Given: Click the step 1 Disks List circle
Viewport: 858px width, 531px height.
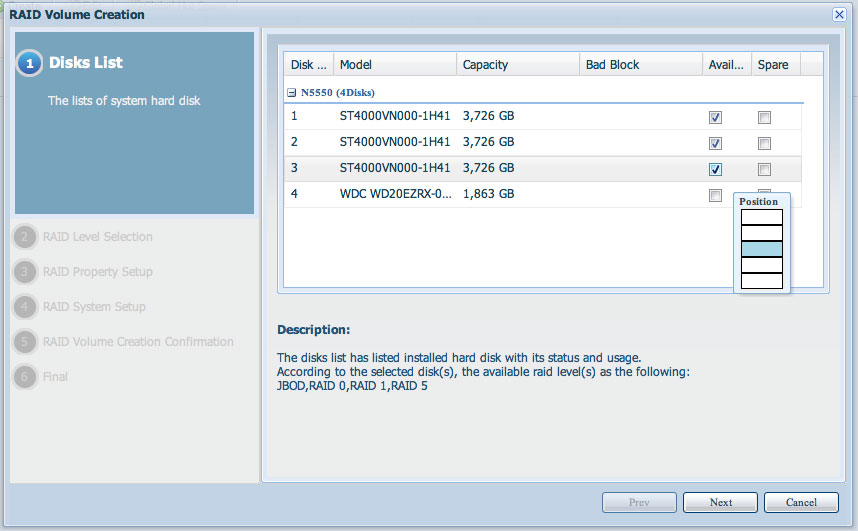Looking at the screenshot, I should point(29,63).
